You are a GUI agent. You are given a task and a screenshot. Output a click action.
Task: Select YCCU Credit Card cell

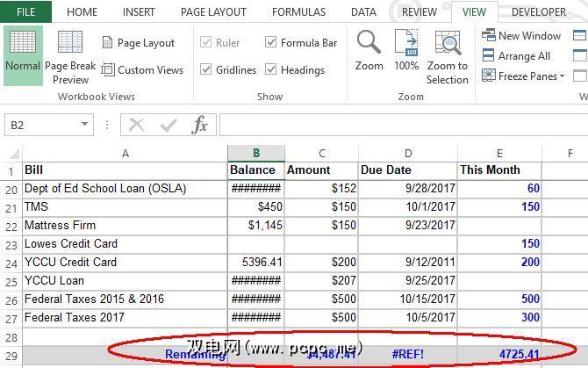tap(125, 263)
